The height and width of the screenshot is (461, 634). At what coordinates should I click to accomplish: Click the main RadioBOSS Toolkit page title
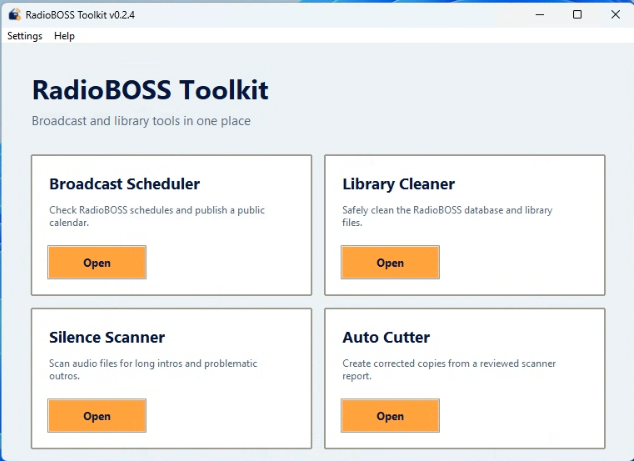pyautogui.click(x=150, y=90)
